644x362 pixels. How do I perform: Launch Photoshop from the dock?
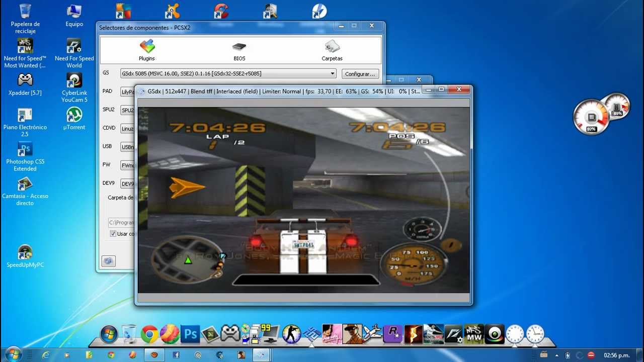[x=190, y=334]
